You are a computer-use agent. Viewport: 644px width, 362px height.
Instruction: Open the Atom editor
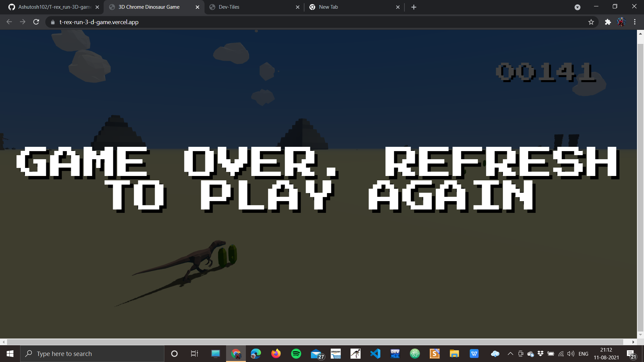tap(415, 353)
